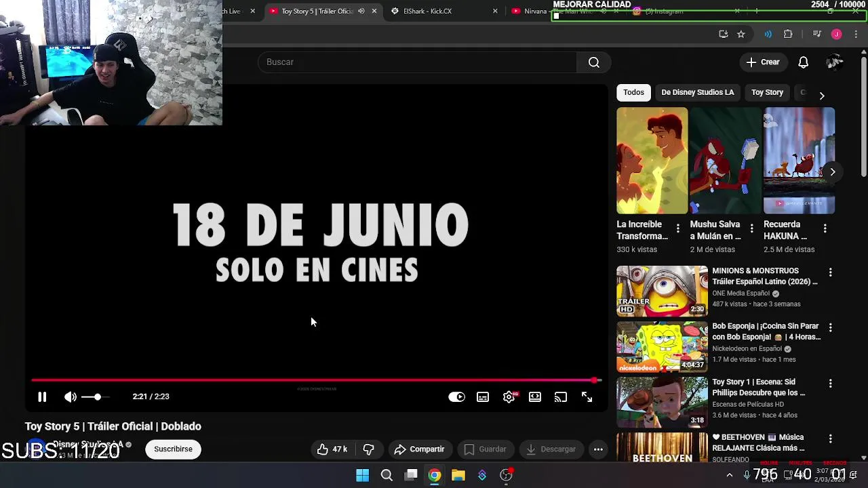Open the BEETHOVEN Música Relajante video
This screenshot has width=868, height=488.
[662, 447]
